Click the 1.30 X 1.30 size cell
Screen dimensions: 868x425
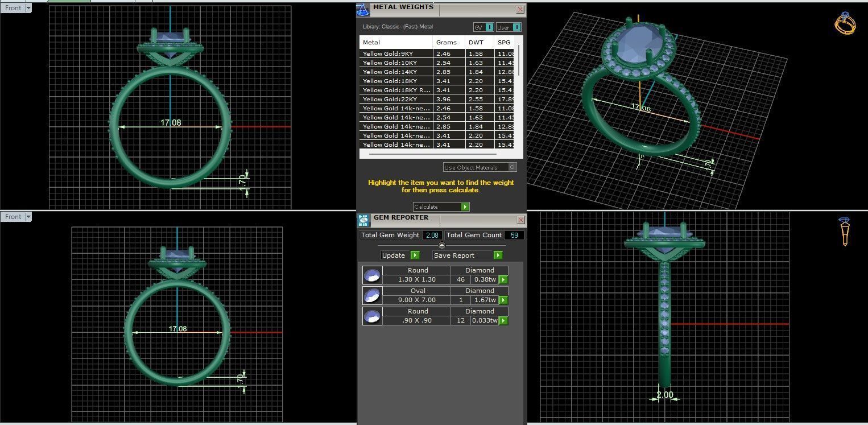click(x=418, y=280)
